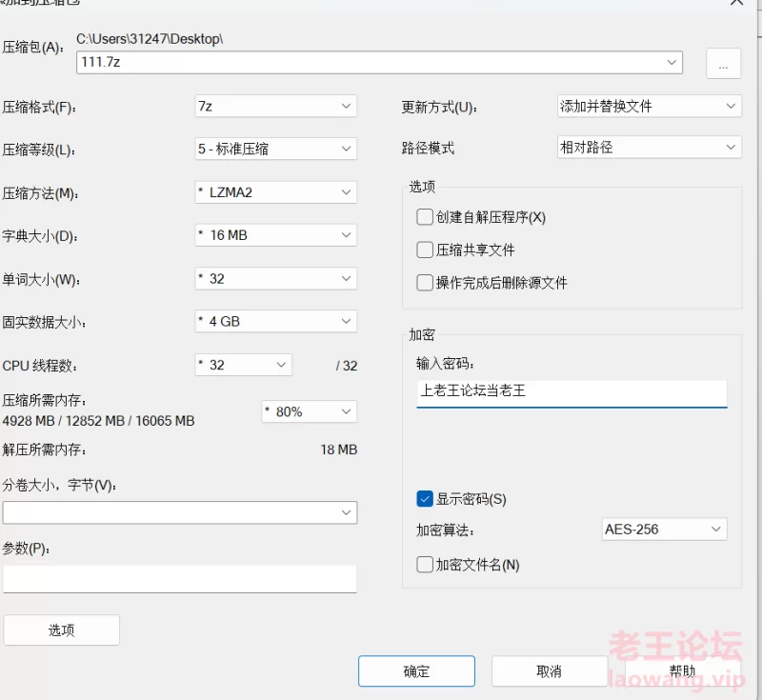This screenshot has height=700, width=762.
Task: Close the dialog with the X button
Action: coord(736,2)
